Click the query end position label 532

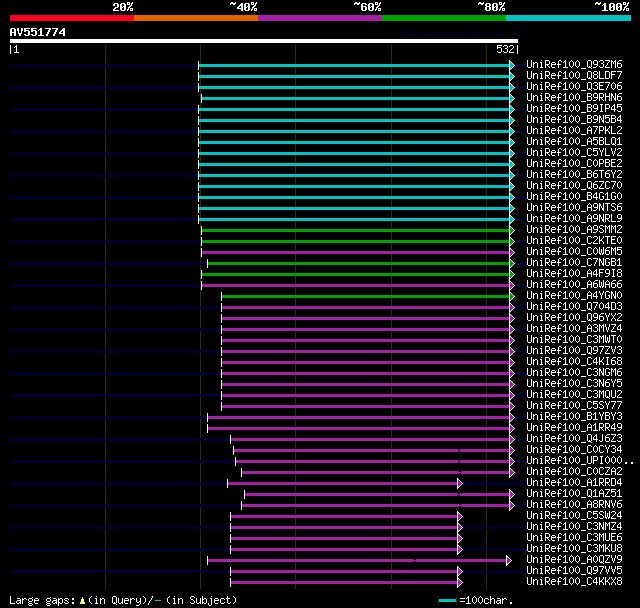tap(505, 49)
